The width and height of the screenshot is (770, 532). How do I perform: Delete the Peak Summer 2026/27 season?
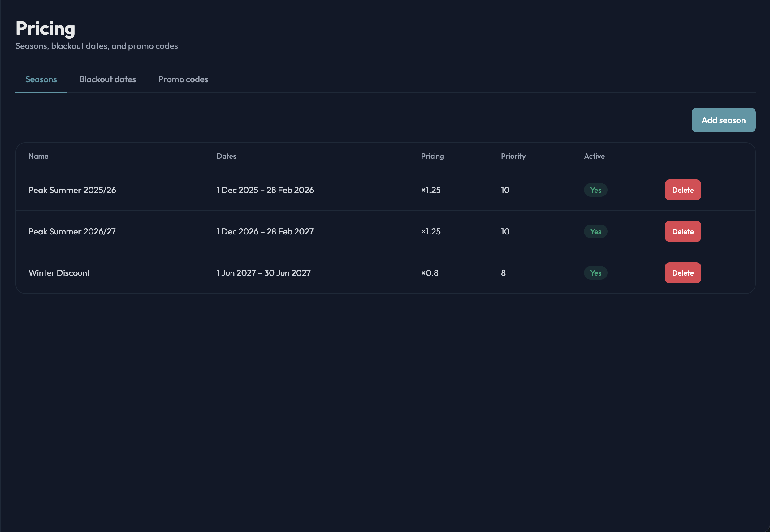[683, 231]
